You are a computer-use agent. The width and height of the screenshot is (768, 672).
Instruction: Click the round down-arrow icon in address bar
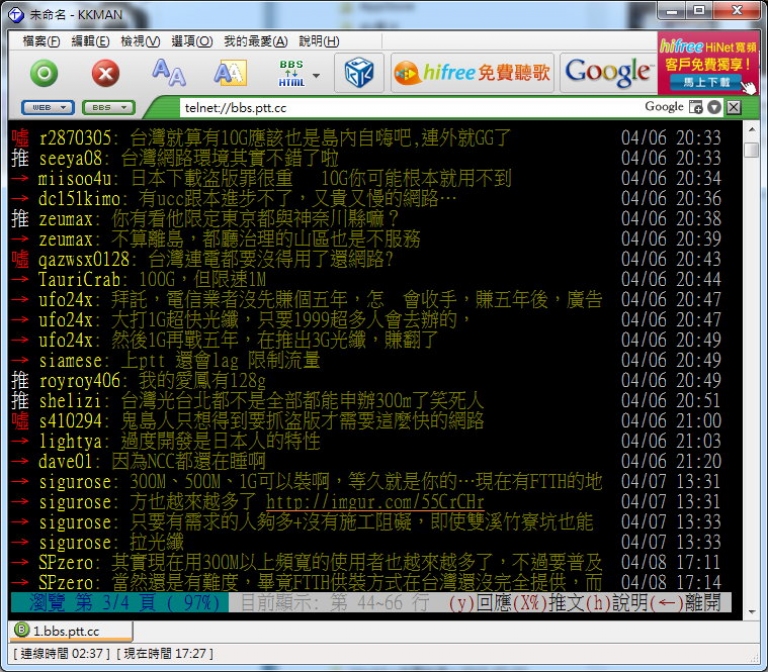point(715,107)
